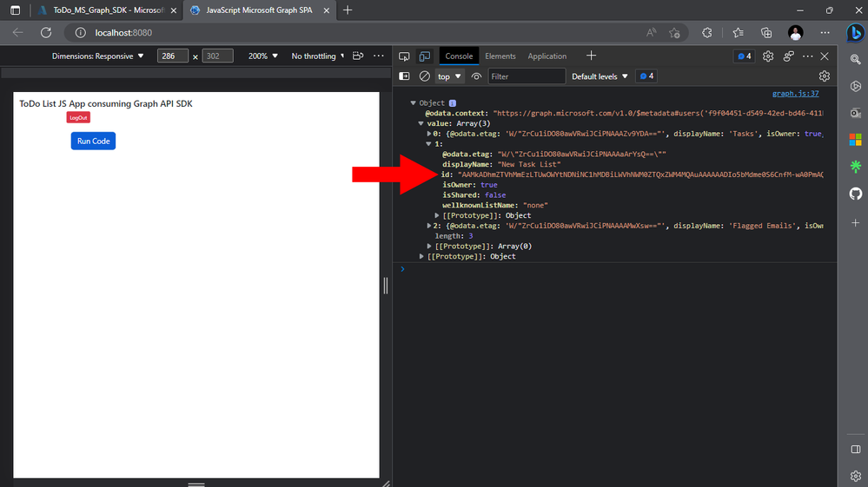868x487 pixels.
Task: Switch to the Console tab
Action: pos(459,56)
